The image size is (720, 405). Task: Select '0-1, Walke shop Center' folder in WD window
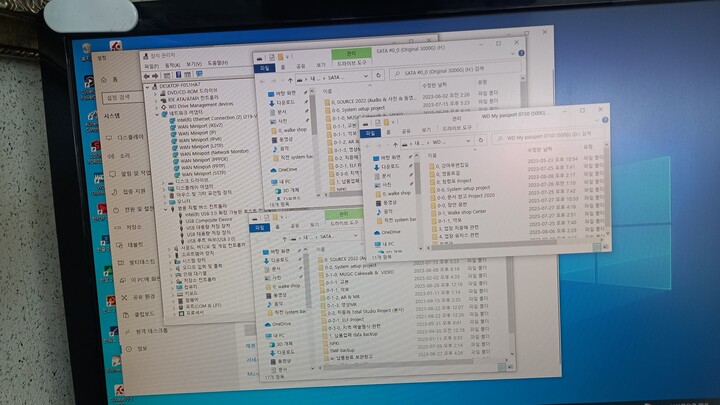tap(461, 213)
